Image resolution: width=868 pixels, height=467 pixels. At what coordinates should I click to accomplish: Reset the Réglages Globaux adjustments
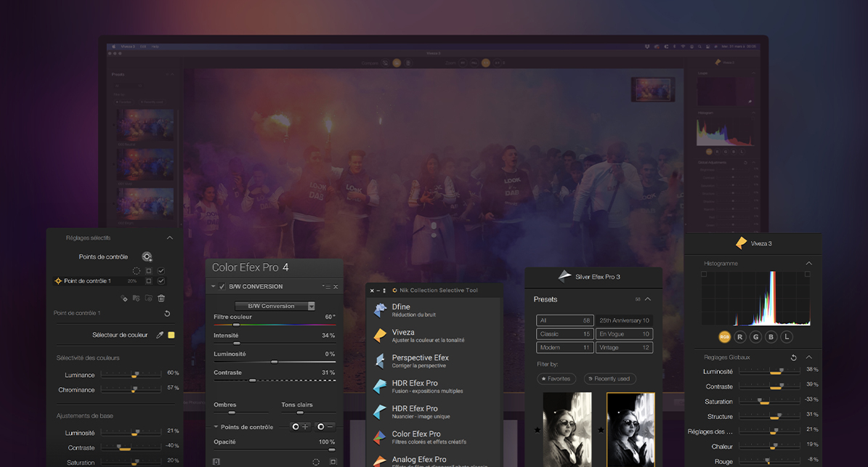(x=793, y=357)
